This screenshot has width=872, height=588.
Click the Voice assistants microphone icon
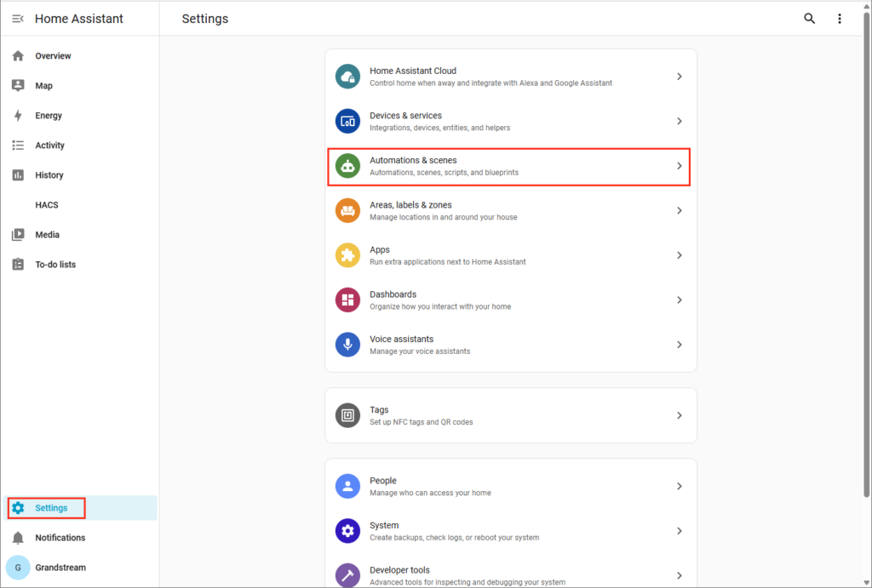coord(347,345)
